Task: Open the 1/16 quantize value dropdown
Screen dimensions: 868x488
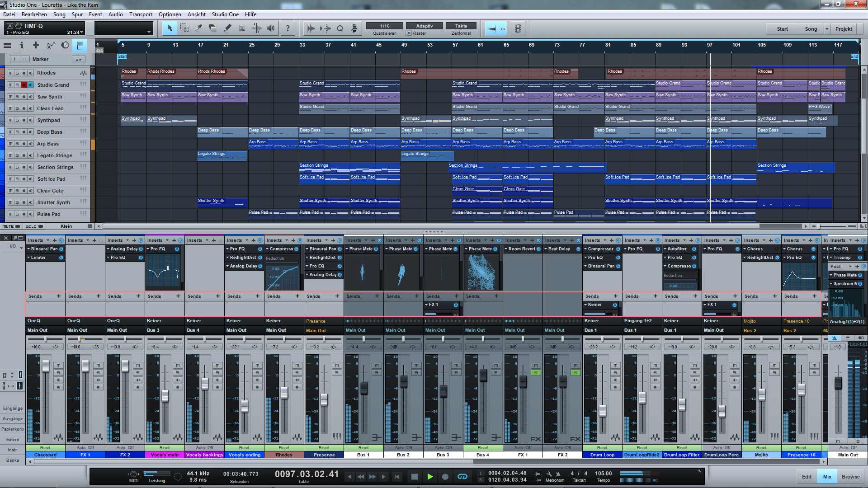Action: coord(385,26)
